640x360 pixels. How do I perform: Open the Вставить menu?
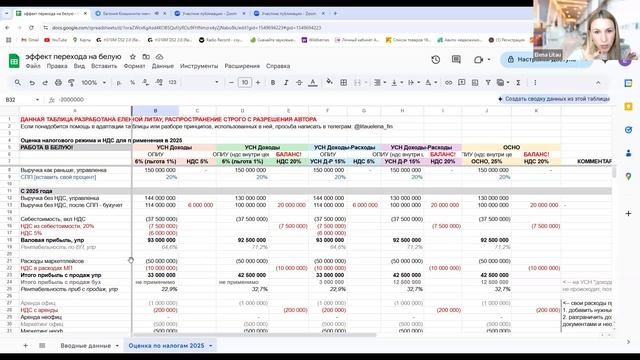[104, 66]
